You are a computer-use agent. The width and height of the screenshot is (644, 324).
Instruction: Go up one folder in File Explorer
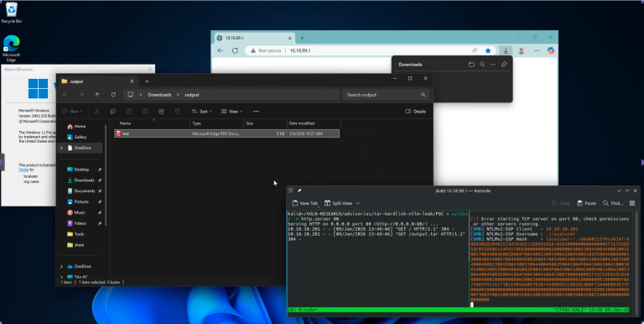[97, 95]
